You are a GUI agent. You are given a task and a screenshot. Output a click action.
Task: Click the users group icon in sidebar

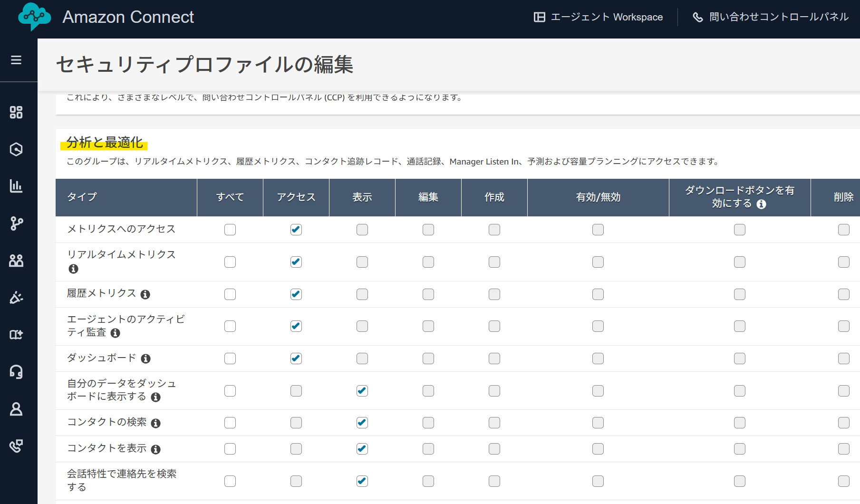pyautogui.click(x=16, y=261)
